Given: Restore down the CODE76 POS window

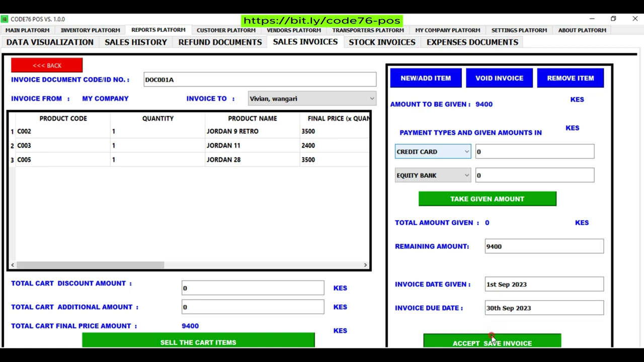Looking at the screenshot, I should point(613,19).
